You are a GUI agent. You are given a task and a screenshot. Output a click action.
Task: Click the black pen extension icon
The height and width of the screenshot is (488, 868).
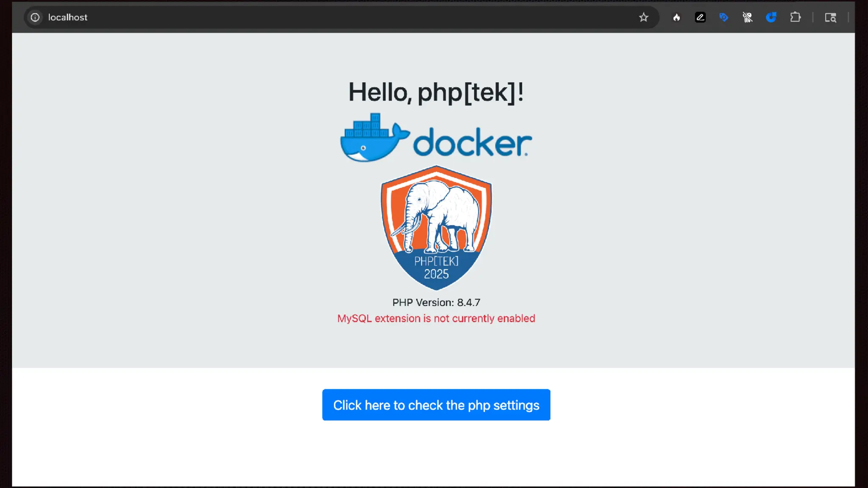click(x=700, y=17)
